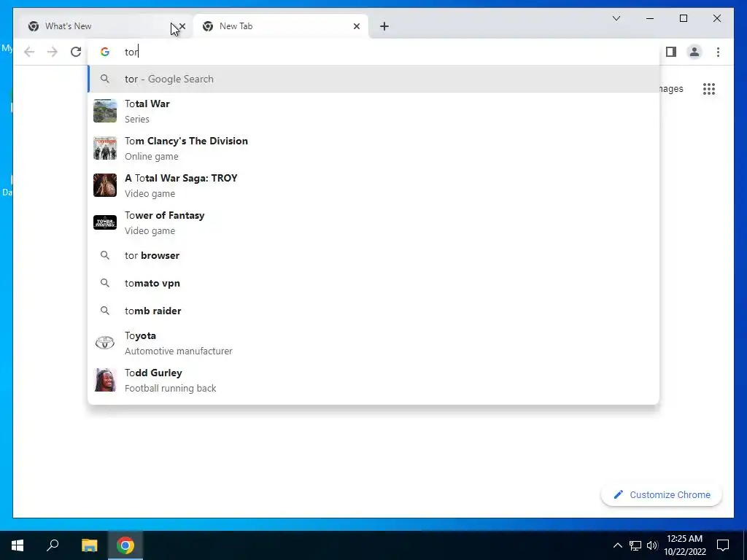Viewport: 747px width, 560px height.
Task: Click the Total War thumbnail image
Action: [105, 111]
